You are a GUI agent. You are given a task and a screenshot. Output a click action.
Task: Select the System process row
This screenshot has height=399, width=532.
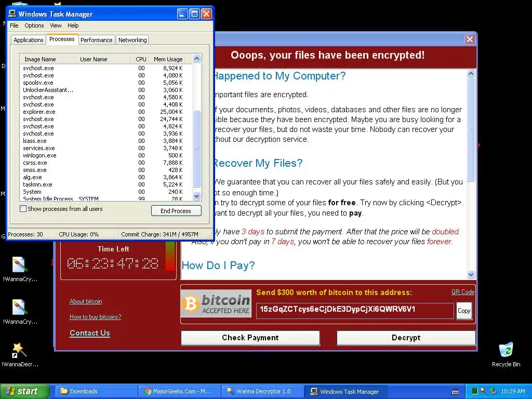tap(106, 192)
